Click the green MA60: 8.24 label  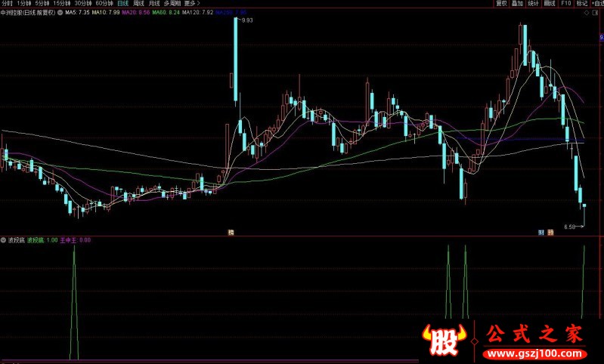coord(166,12)
